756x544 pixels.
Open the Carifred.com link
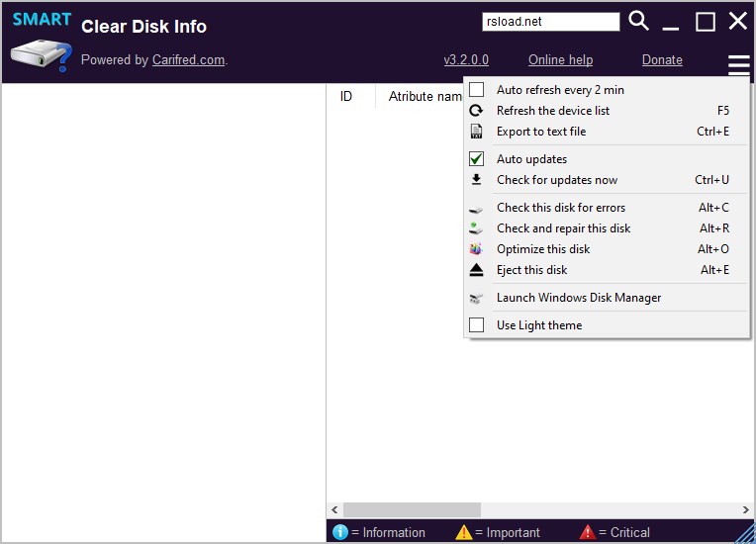189,59
